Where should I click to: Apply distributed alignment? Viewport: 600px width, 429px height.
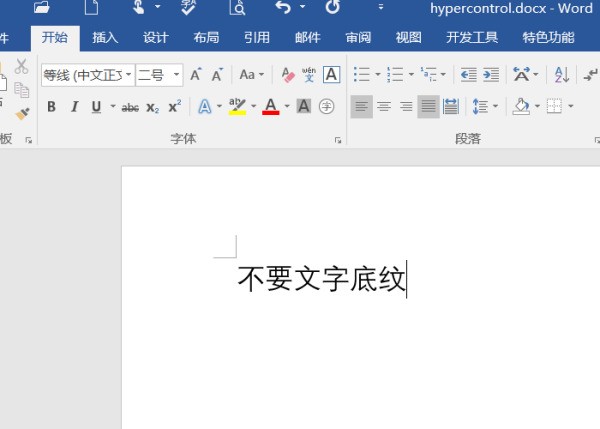[x=451, y=106]
